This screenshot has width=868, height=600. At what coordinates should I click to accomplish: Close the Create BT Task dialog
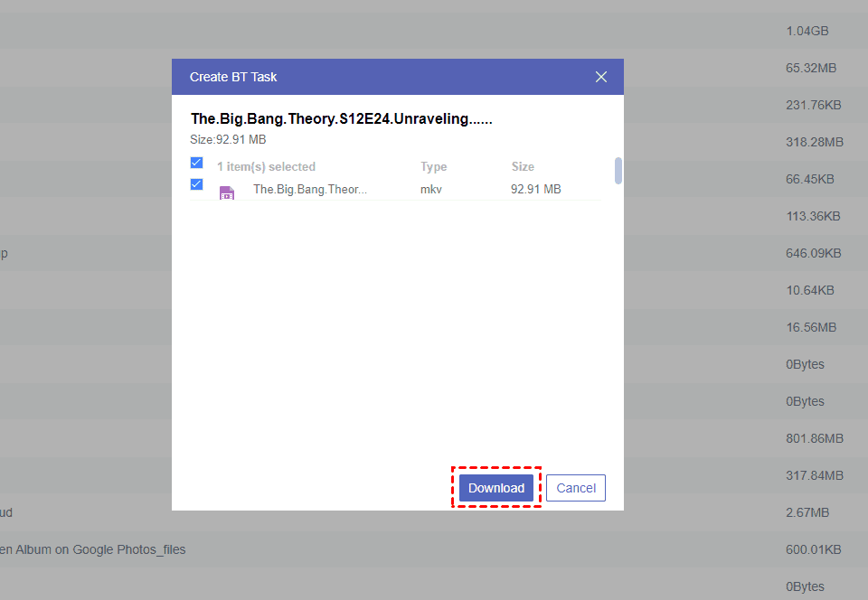[601, 77]
